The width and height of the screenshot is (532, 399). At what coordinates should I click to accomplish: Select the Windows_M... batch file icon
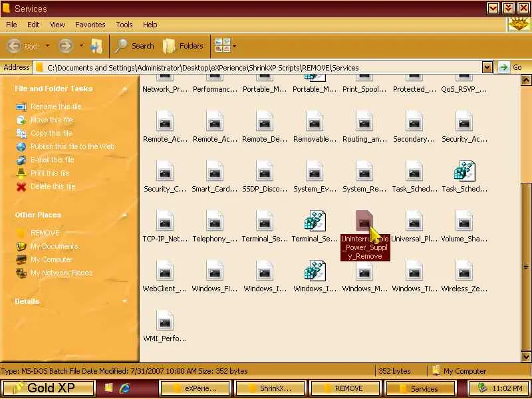click(x=364, y=271)
